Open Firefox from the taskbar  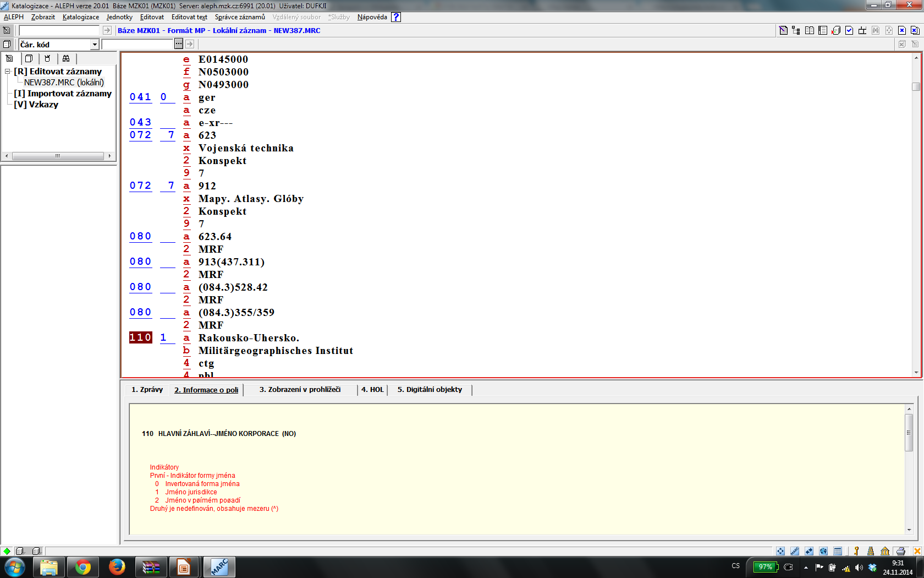(x=117, y=567)
